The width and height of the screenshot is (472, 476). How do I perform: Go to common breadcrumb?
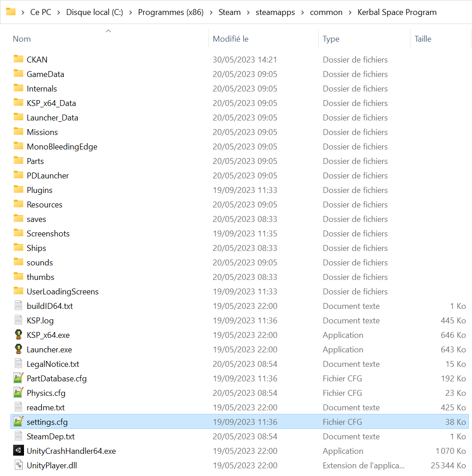pos(326,12)
